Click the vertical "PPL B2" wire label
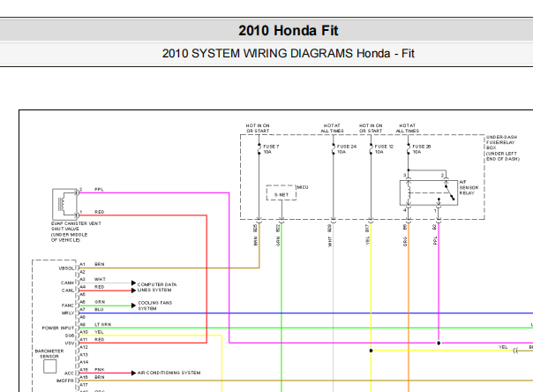Viewport: 533px width, 392px height. tap(434, 234)
